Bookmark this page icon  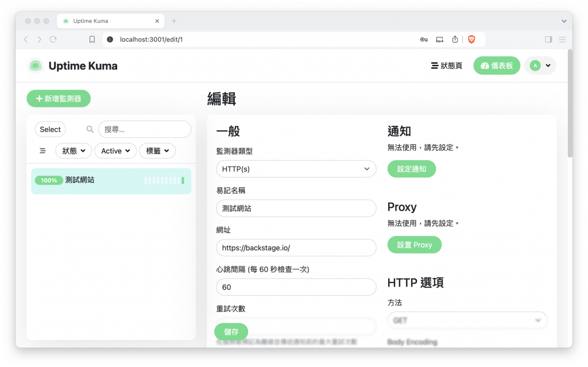pos(92,40)
